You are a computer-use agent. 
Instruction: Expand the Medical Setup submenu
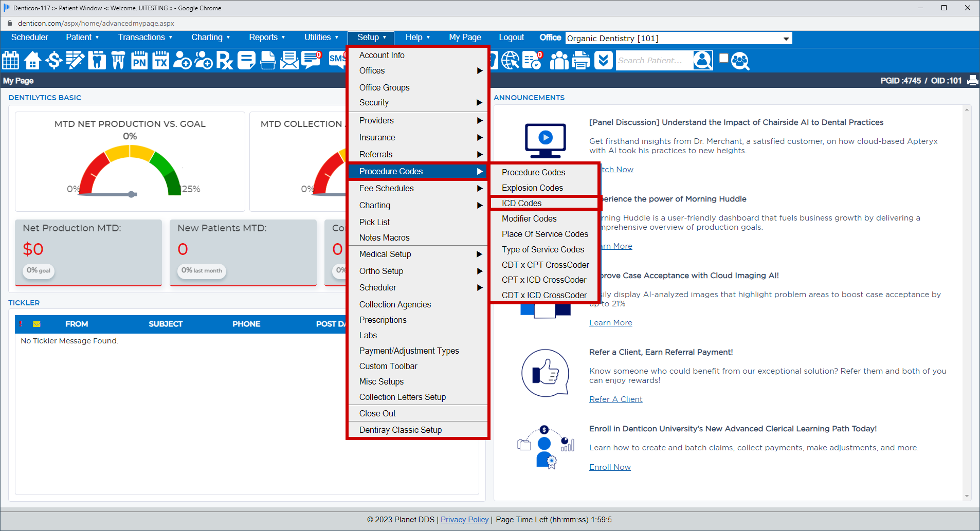pos(479,254)
